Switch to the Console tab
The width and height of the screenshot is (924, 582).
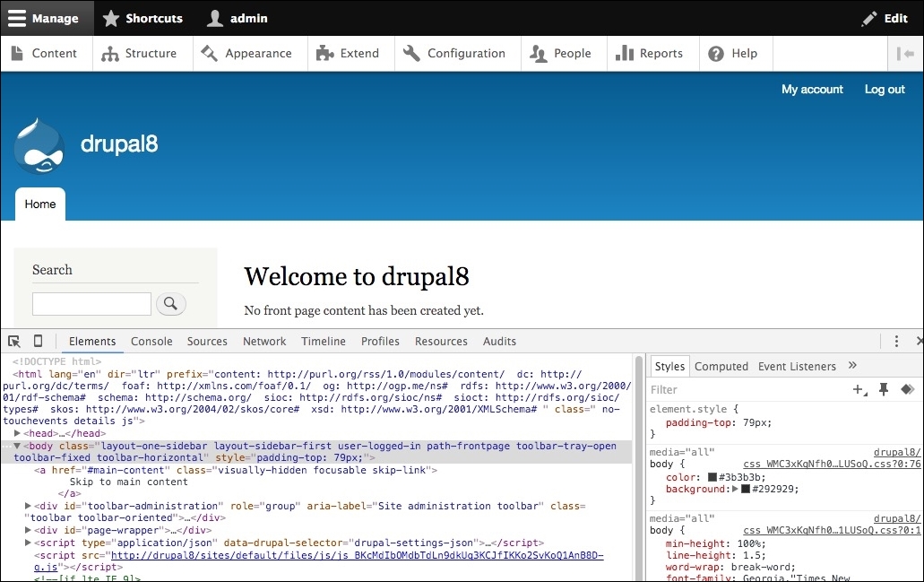[151, 342]
